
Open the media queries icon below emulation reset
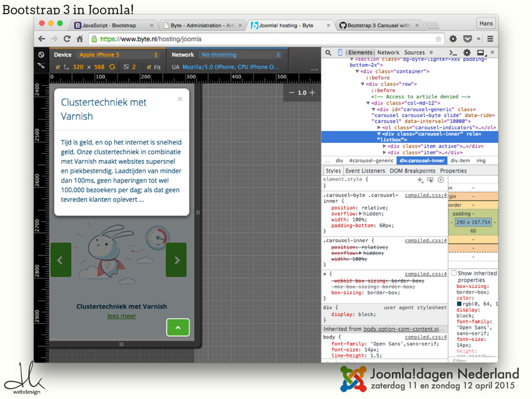click(41, 66)
